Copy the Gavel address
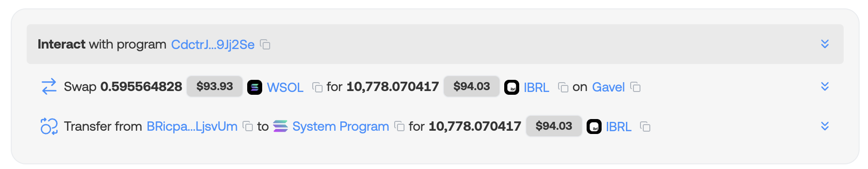This screenshot has height=169, width=868. pos(635,87)
